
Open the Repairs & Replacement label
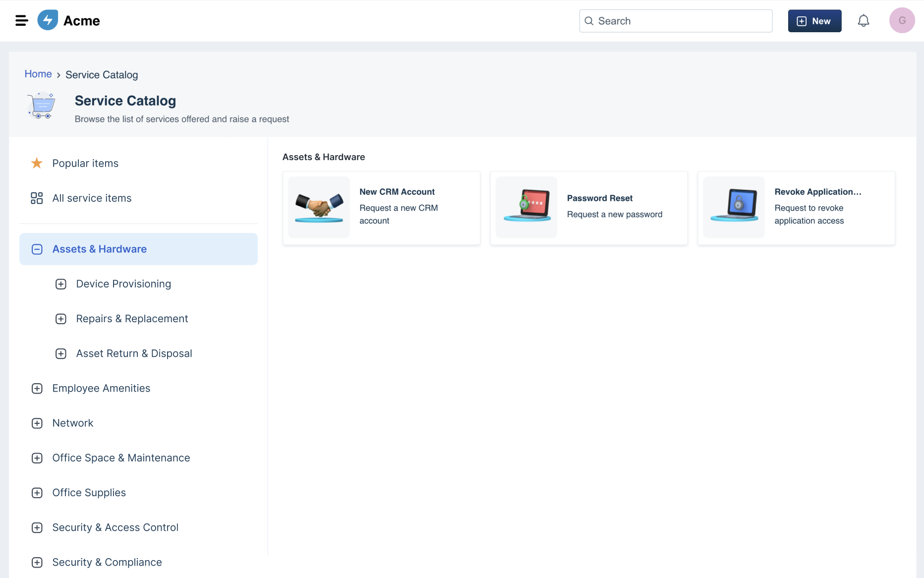coord(132,319)
